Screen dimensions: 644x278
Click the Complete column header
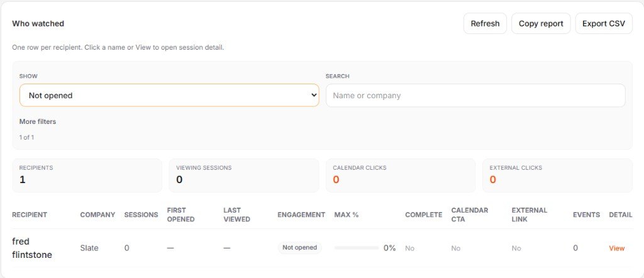[423, 214]
